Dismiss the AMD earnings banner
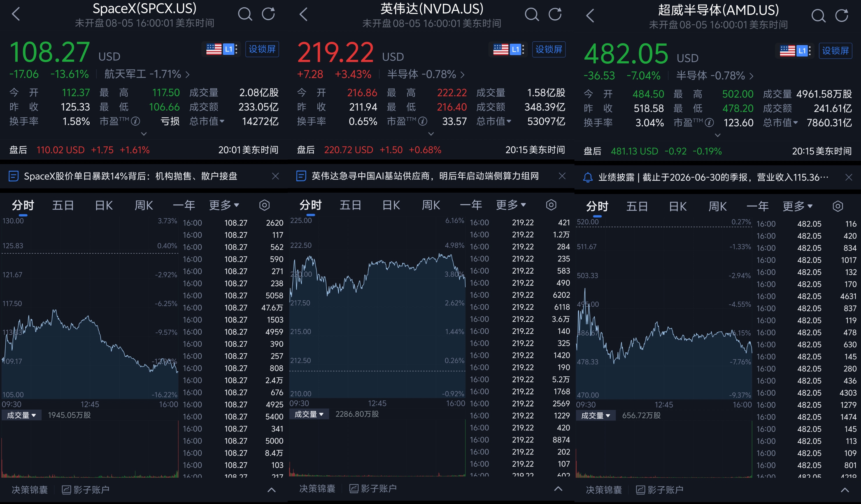This screenshot has height=504, width=861. tap(849, 177)
